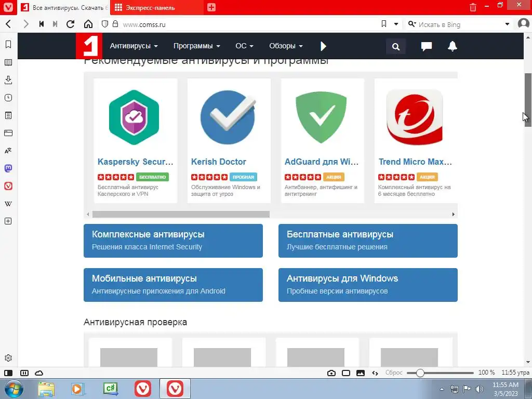
Task: Open the Wikipedia web panel
Action: (8, 204)
